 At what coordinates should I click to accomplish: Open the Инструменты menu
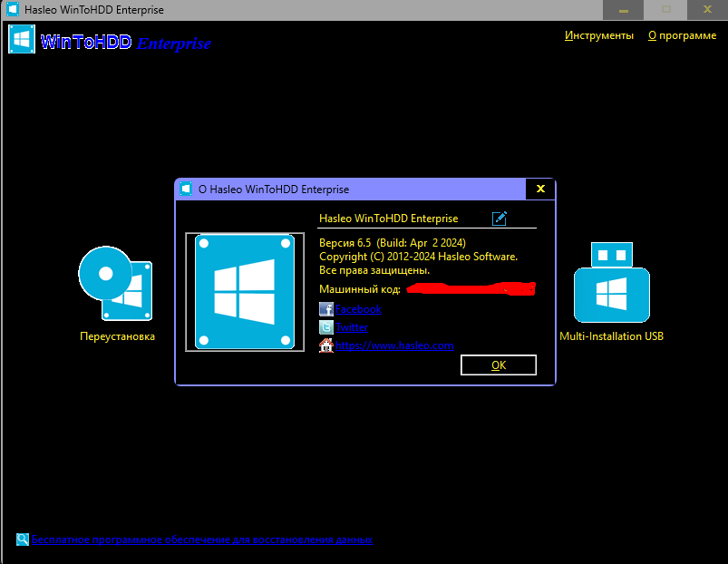599,35
